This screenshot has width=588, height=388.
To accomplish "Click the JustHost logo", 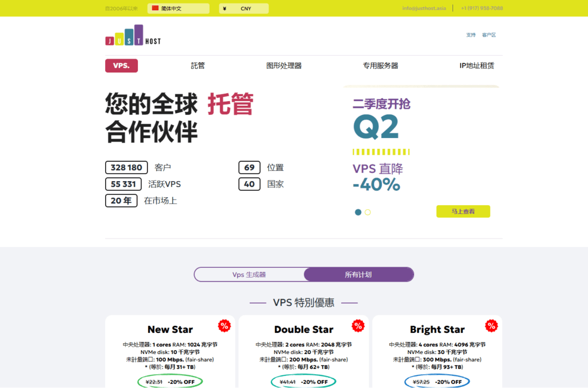I will tap(133, 36).
